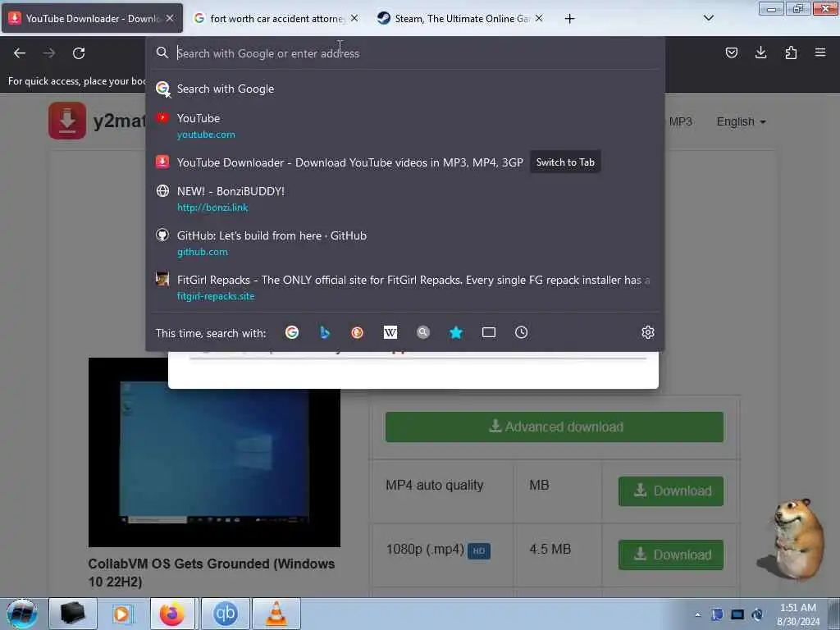Search this time with Wikipedia icon

click(x=390, y=333)
